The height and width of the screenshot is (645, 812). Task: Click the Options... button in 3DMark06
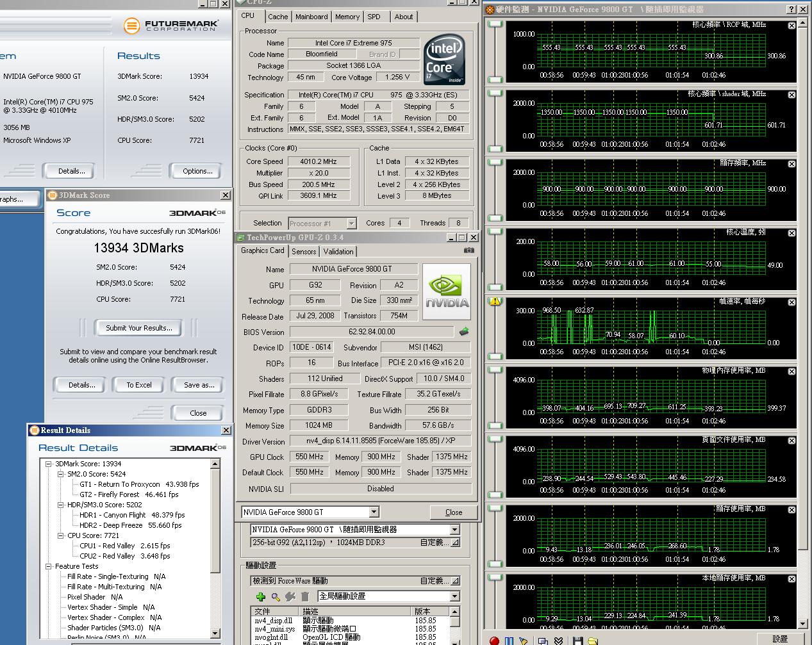197,171
